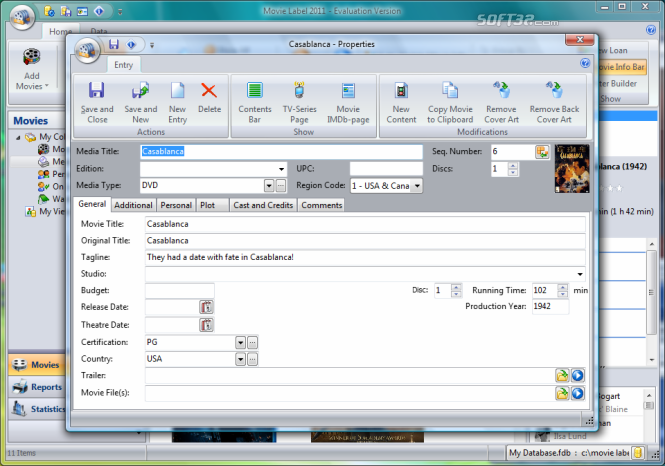Open the Media Type dropdown
Screen dimensions: 665x466
coord(269,185)
